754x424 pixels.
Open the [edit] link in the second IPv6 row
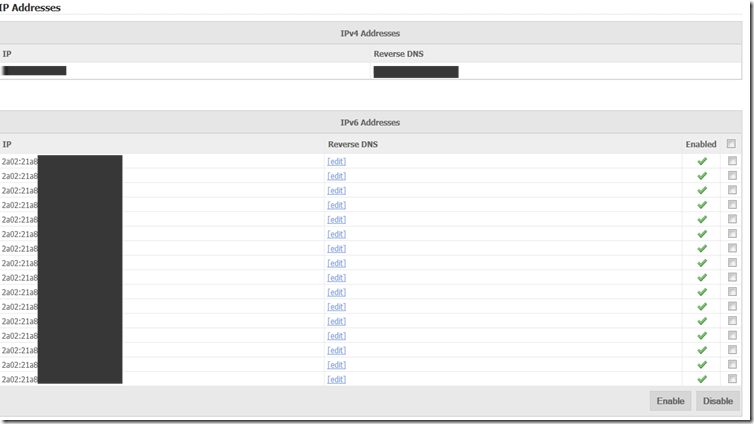337,176
